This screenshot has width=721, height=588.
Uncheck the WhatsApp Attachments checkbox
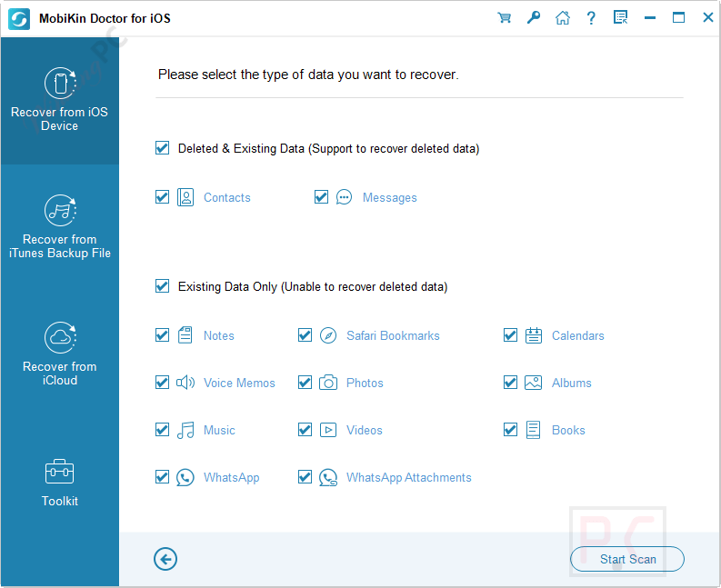(305, 477)
